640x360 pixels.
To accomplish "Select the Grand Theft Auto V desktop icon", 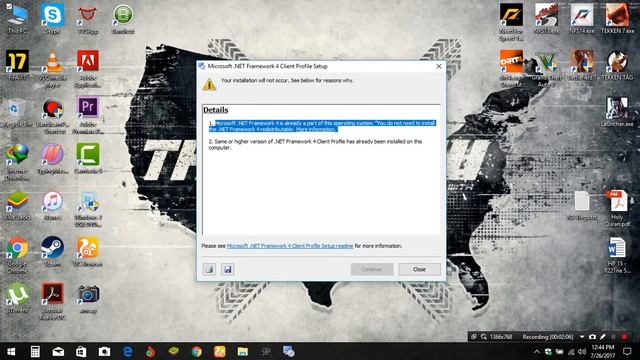I will point(547,69).
